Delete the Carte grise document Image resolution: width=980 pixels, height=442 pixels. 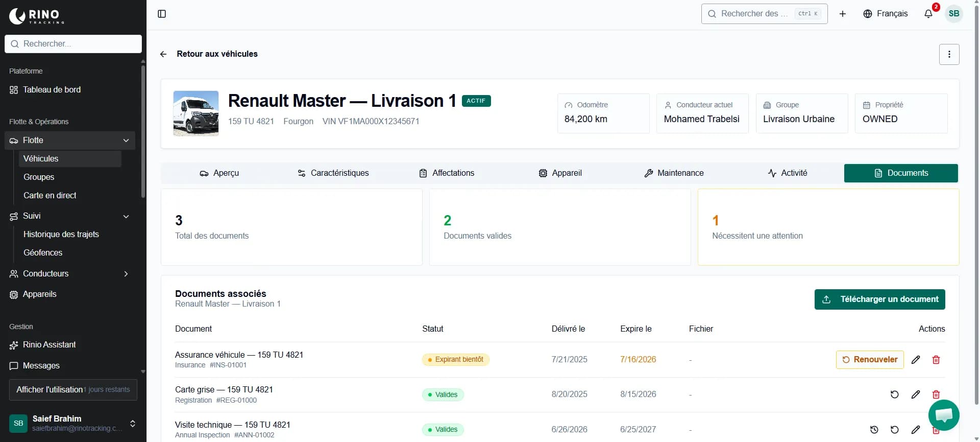coord(936,394)
